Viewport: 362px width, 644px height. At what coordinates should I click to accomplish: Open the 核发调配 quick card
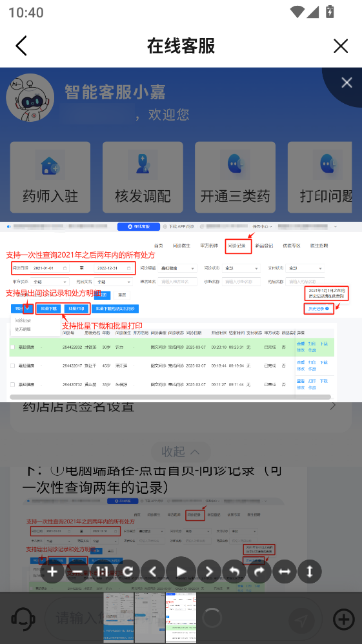143,177
